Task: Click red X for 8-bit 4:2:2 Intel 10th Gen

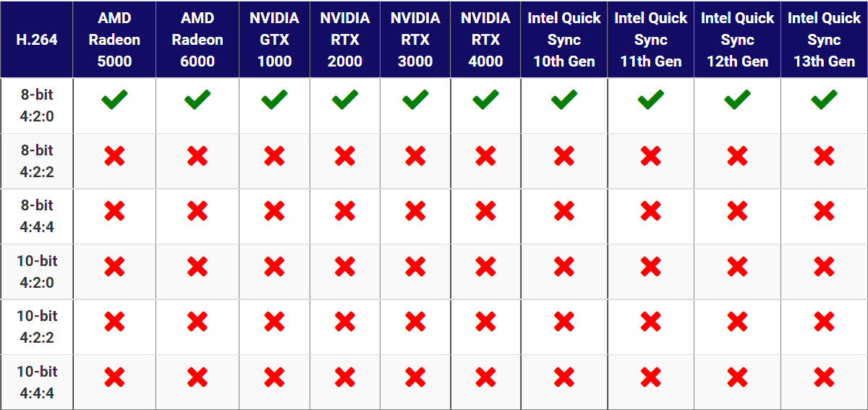Action: [x=564, y=155]
